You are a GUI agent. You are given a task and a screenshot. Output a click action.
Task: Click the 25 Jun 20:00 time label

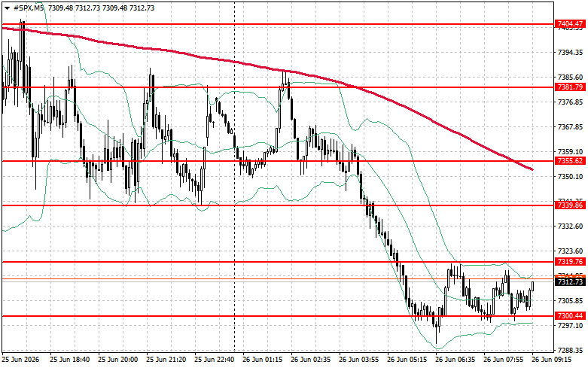(x=117, y=360)
